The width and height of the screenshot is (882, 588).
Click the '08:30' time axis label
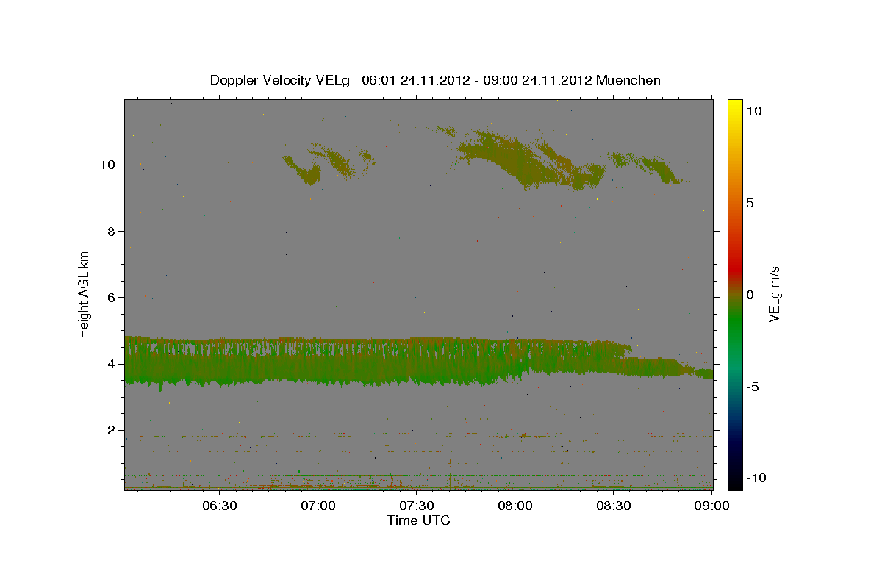pos(613,506)
